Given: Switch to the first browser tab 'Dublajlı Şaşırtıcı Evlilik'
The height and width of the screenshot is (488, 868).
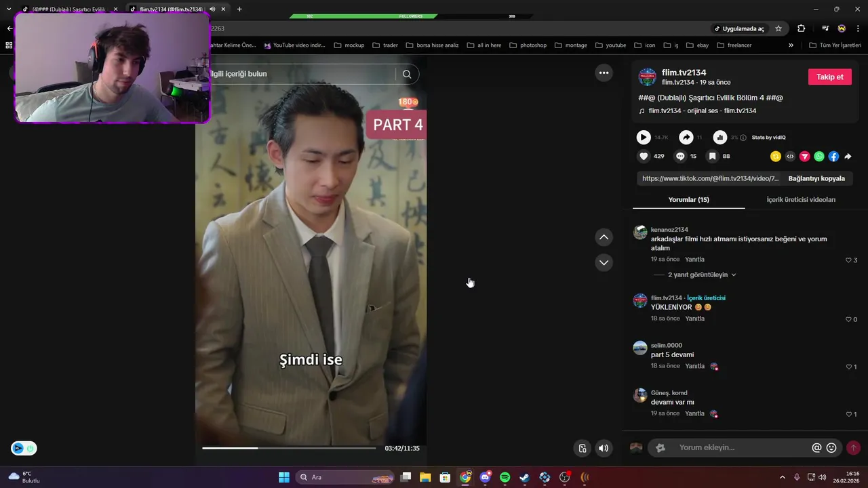Looking at the screenshot, I should pyautogui.click(x=68, y=9).
